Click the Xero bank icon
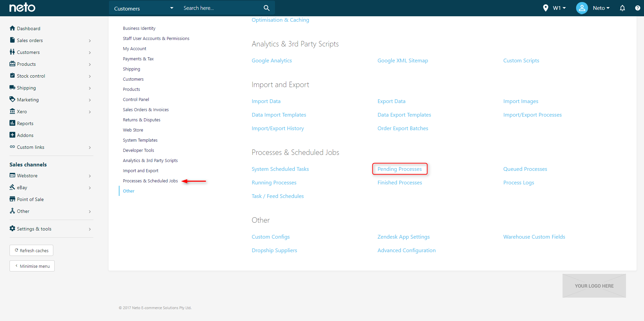This screenshot has width=644, height=321. click(13, 111)
